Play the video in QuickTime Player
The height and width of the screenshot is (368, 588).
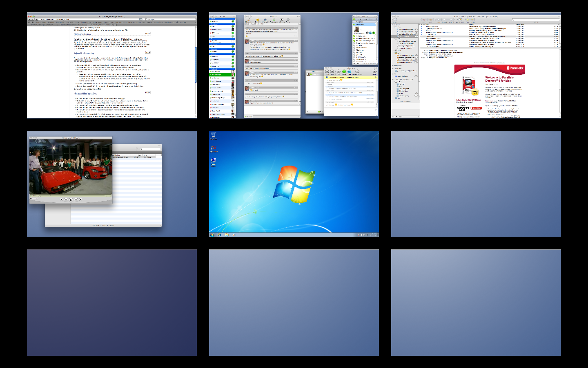point(71,200)
